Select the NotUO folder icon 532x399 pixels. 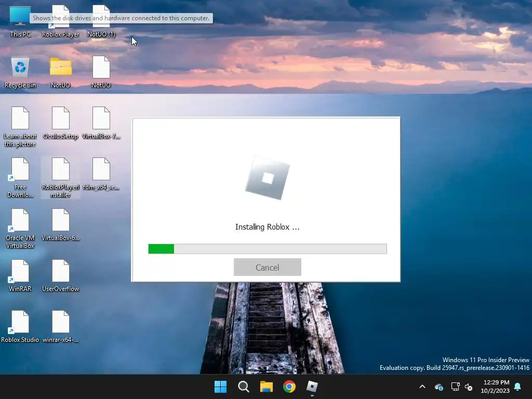(61, 73)
